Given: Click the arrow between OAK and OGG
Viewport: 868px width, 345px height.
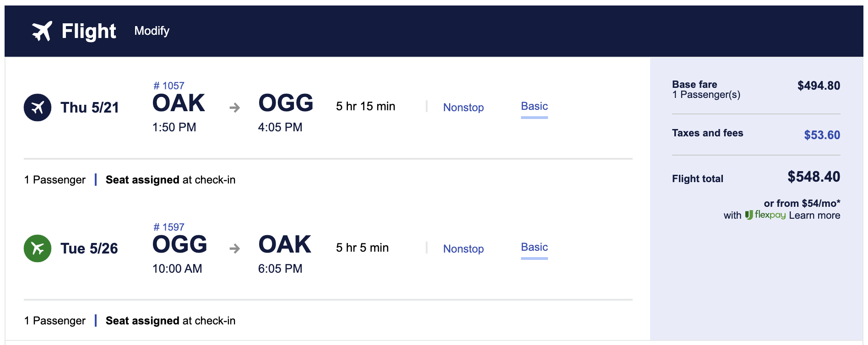Looking at the screenshot, I should coord(234,108).
